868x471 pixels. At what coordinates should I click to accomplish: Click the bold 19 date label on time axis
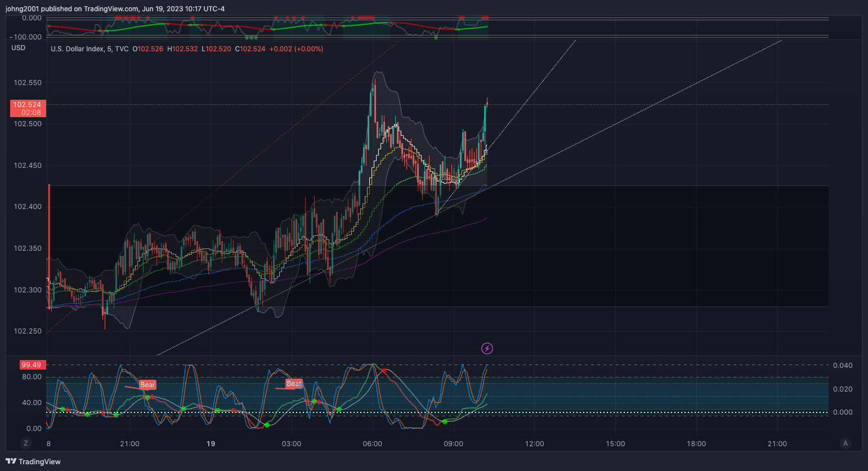click(x=211, y=444)
